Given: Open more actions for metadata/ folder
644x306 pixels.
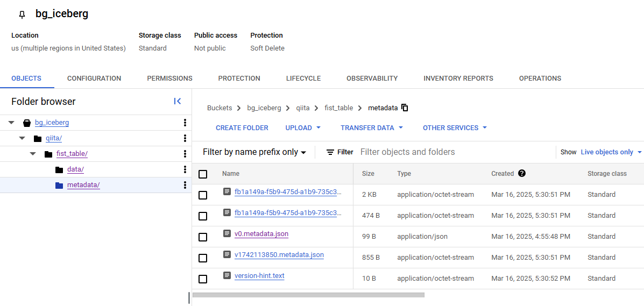Looking at the screenshot, I should 185,185.
